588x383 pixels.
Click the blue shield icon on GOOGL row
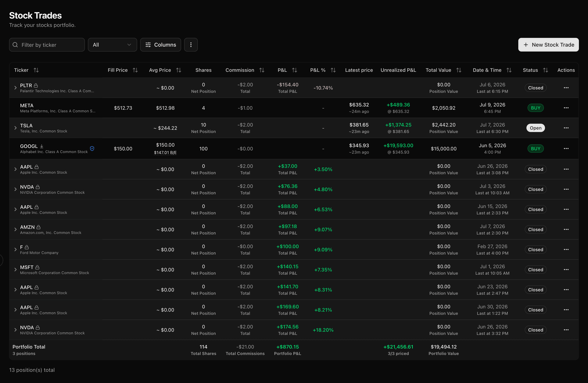click(x=92, y=149)
